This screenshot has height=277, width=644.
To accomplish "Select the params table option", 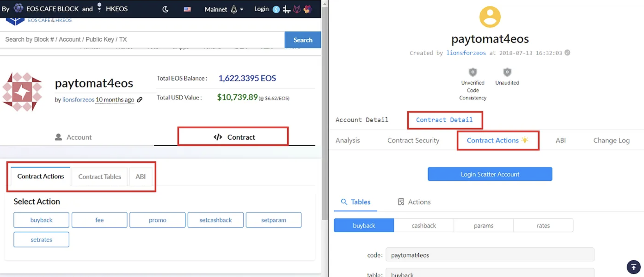I will pyautogui.click(x=483, y=225).
